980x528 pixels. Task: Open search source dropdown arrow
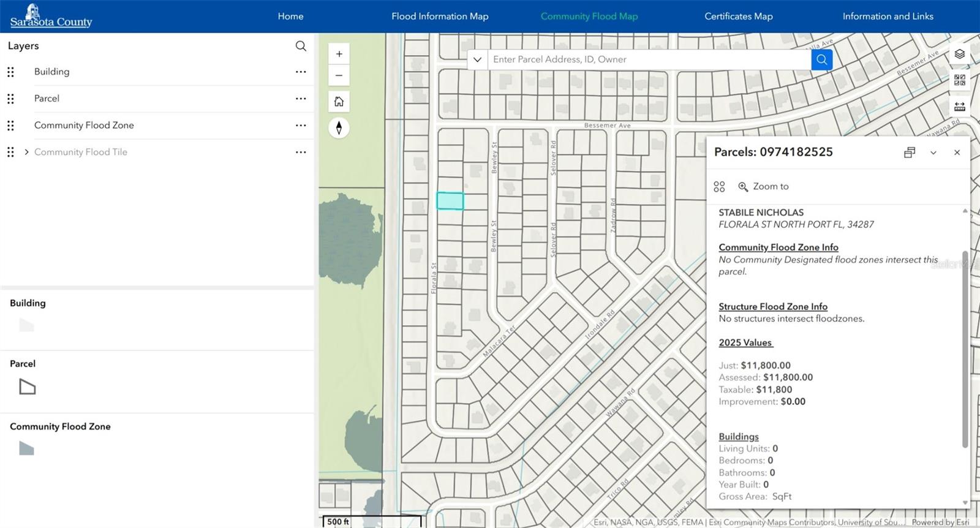click(x=477, y=59)
